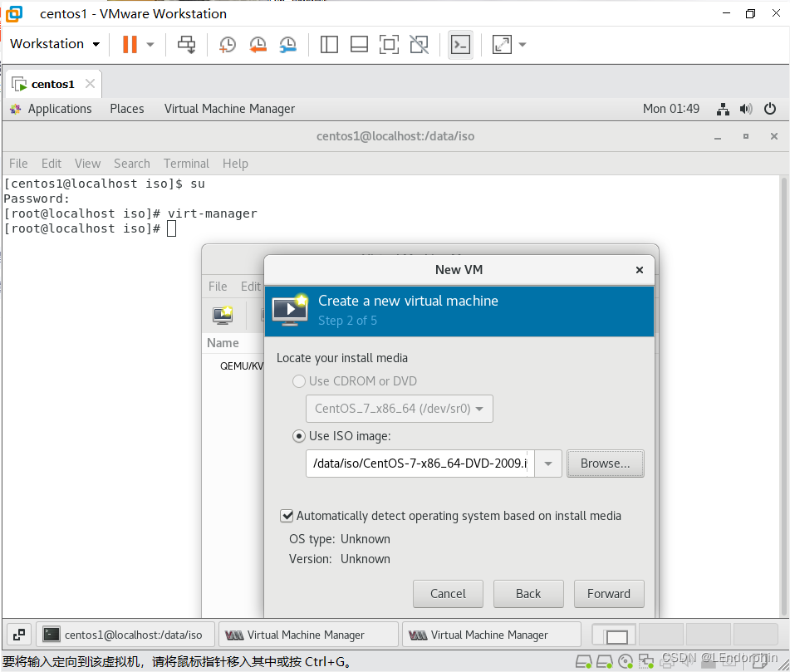Expand the ISO path history dropdown
Viewport: 790px width, 672px height.
click(x=548, y=464)
